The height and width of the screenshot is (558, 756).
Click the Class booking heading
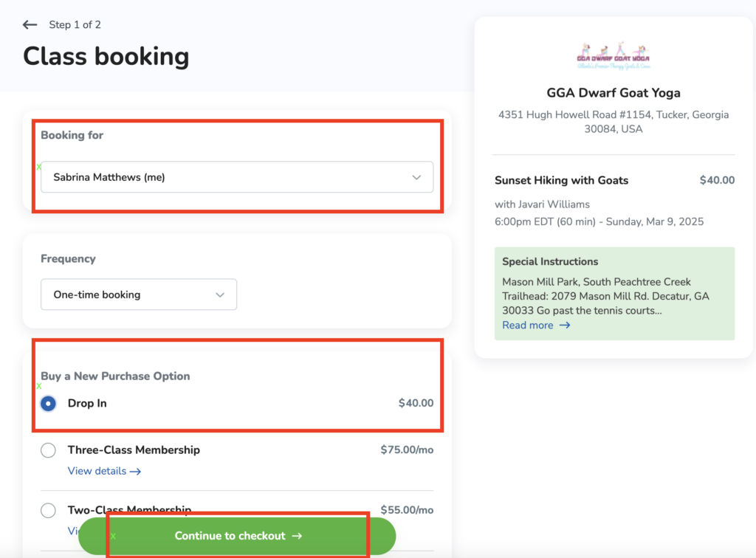[106, 56]
